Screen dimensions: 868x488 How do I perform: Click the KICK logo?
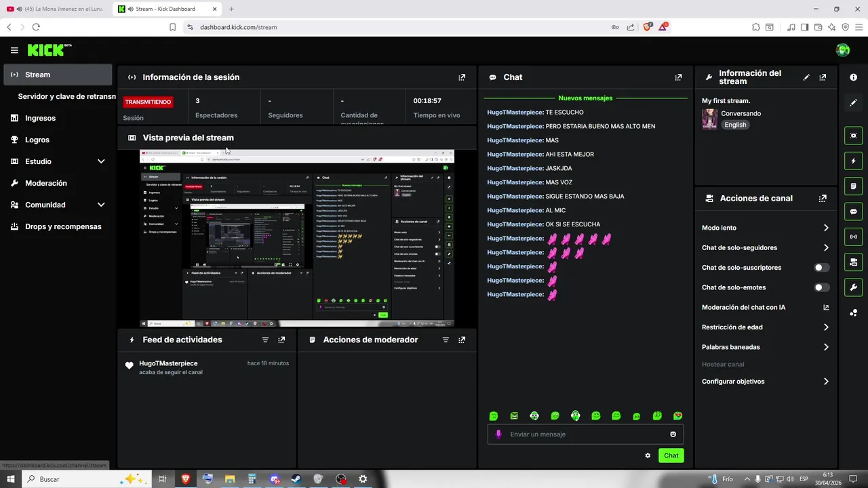coord(49,50)
